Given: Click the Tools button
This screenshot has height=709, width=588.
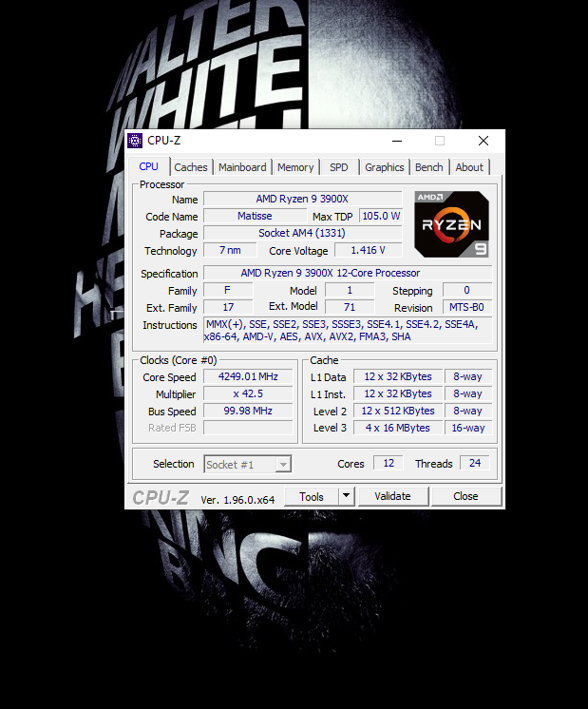Looking at the screenshot, I should [x=311, y=496].
